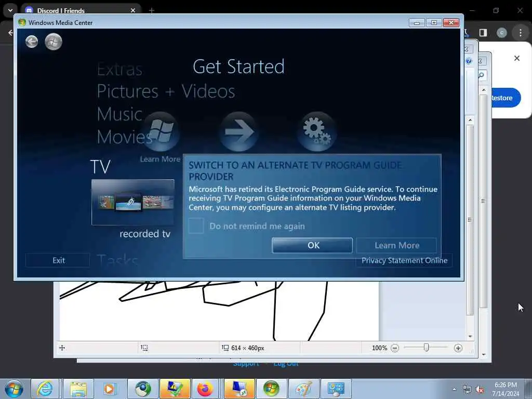532x399 pixels.
Task: Dismiss the Chrome restore popup with X
Action: tap(517, 58)
